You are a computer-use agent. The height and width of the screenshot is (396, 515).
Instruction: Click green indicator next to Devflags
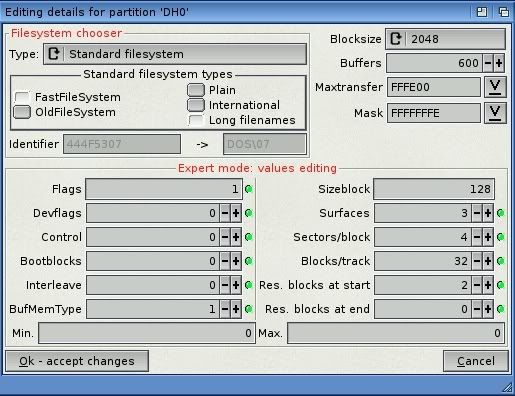249,213
